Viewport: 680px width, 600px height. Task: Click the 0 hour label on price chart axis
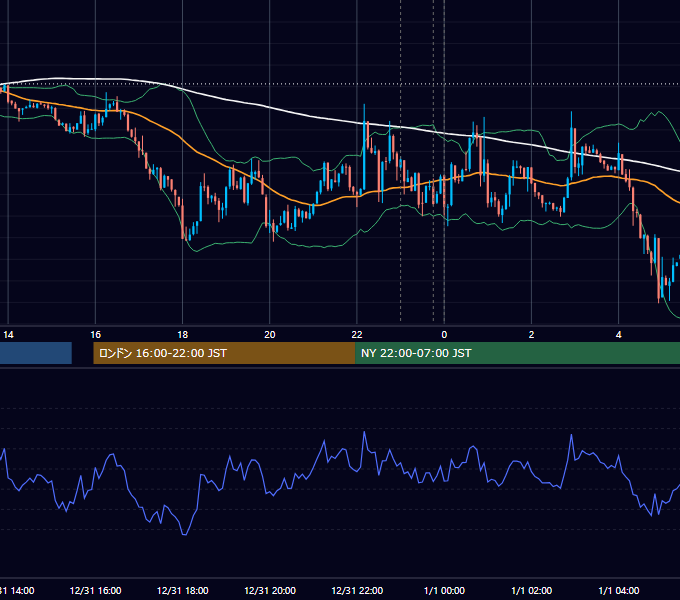444,335
